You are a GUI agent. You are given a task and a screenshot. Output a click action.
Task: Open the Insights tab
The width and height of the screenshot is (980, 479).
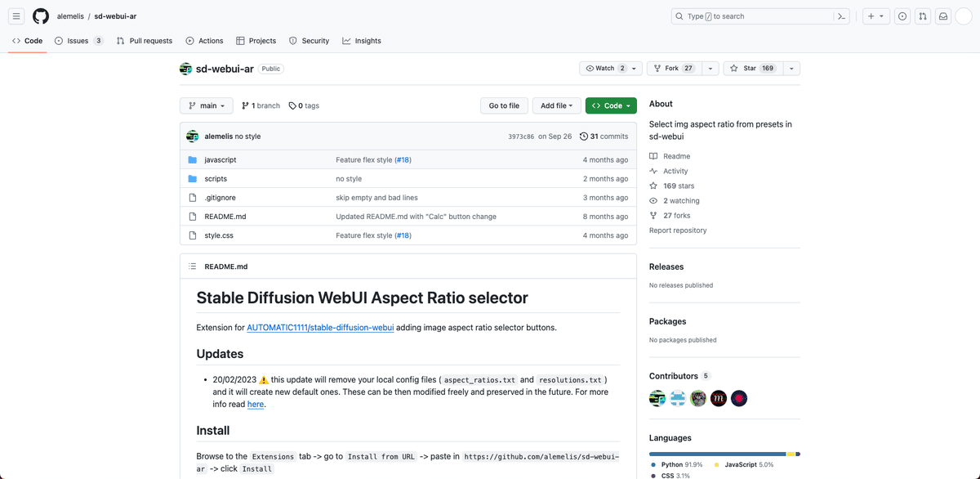click(362, 41)
